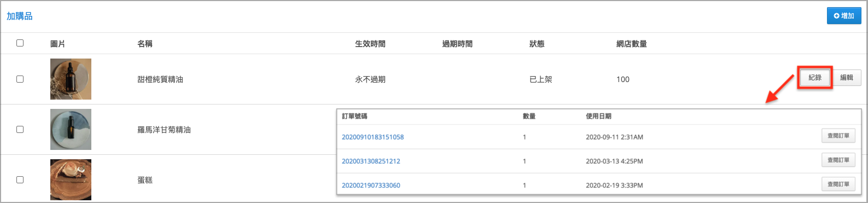Click the quantity value 100
The image size is (868, 203).
click(623, 79)
